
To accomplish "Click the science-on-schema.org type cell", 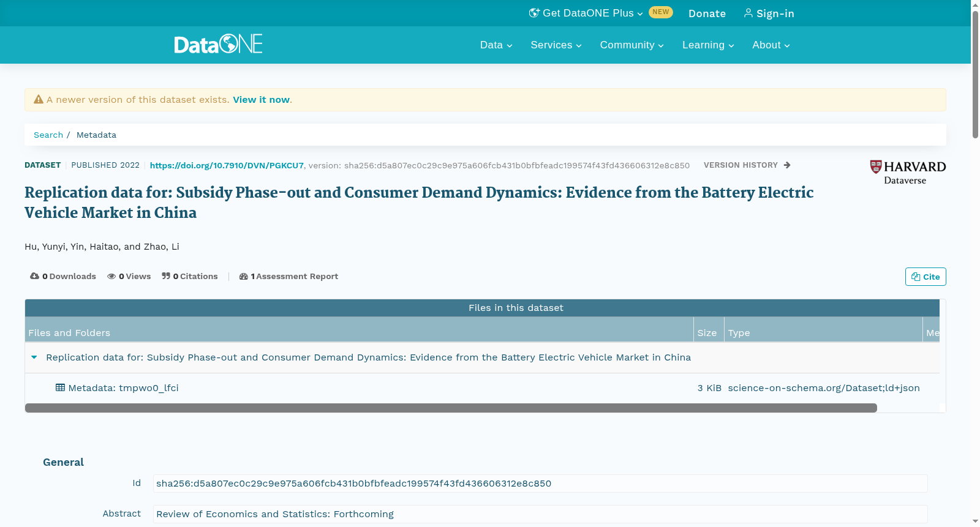I will coord(824,388).
